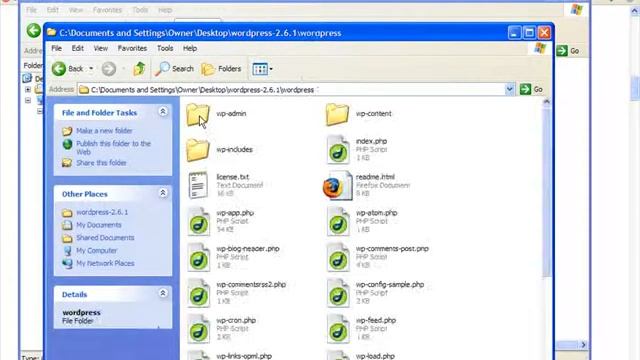The image size is (640, 360).
Task: Open the Back history dropdown arrow
Action: coord(91,69)
